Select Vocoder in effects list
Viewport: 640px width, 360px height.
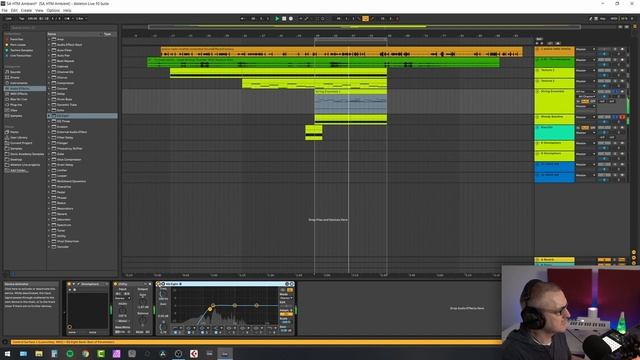click(63, 247)
